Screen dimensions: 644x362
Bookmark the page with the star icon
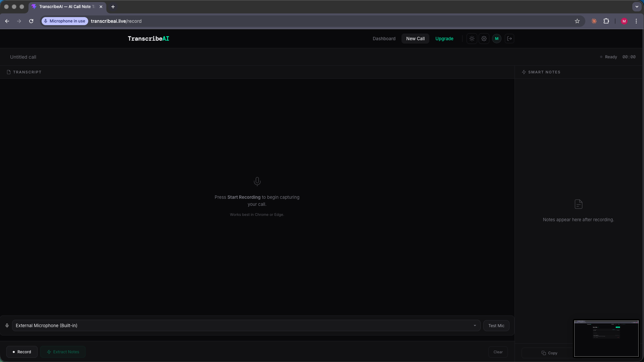tap(577, 21)
